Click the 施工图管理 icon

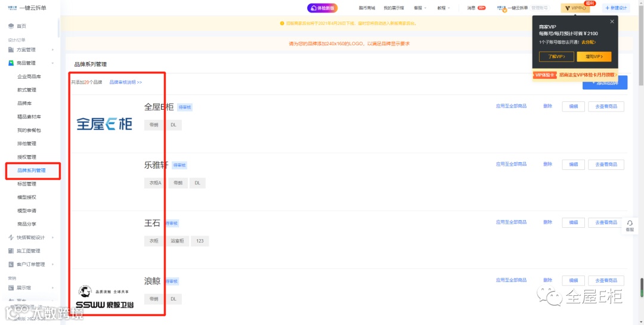[x=11, y=251]
